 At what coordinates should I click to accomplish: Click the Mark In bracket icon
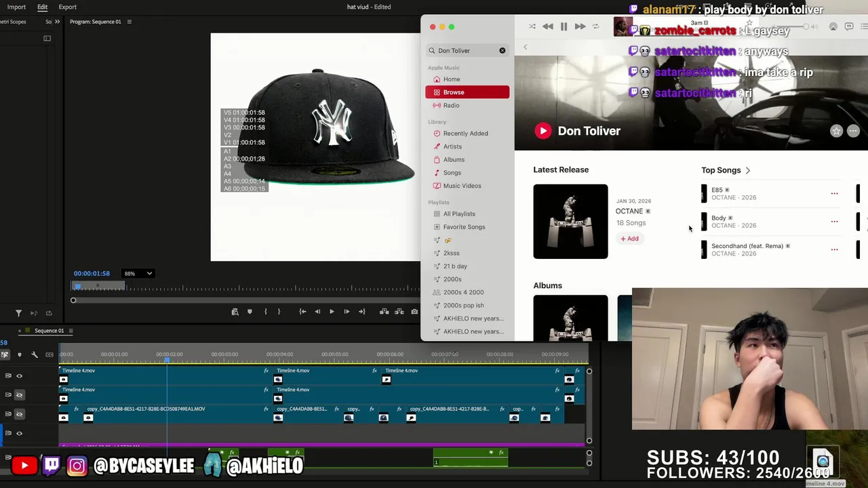(265, 312)
